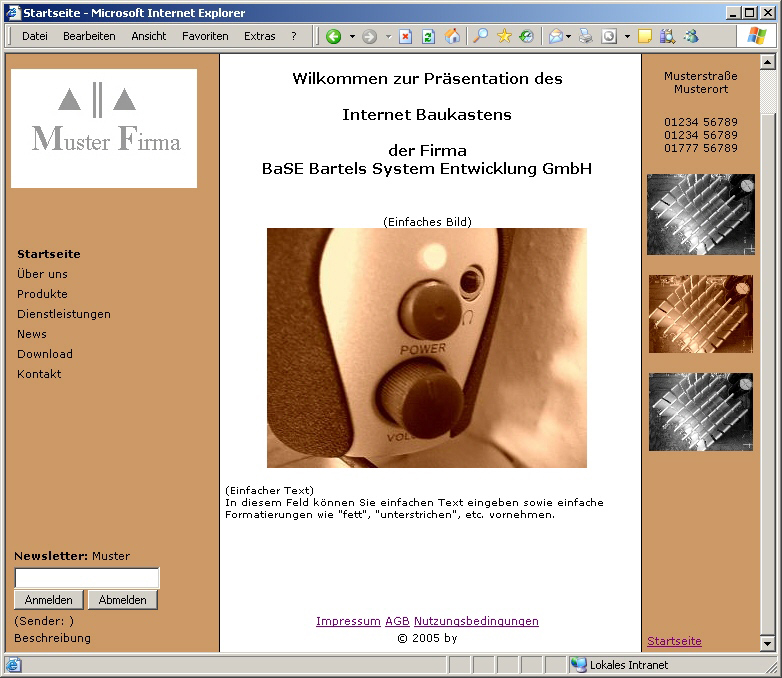
Task: Open the Datei menu
Action: coord(35,36)
